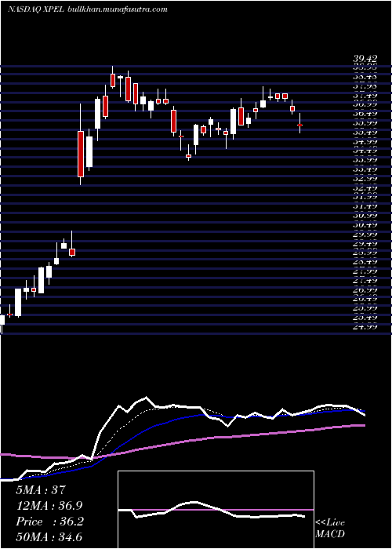The height and width of the screenshot is (549, 392).
Task: Click the 35.99 price axis label
Action: (365, 123)
